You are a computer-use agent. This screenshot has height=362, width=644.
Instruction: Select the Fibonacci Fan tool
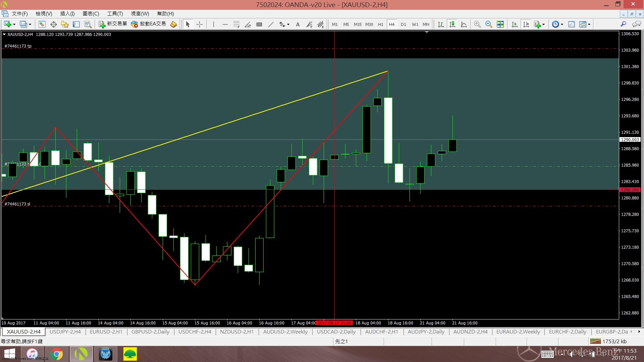pos(309,24)
